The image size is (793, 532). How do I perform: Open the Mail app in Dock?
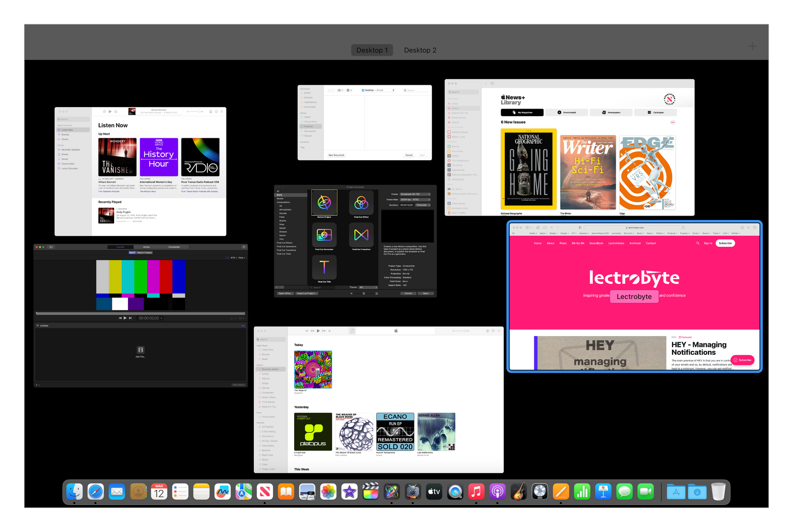[x=117, y=492]
